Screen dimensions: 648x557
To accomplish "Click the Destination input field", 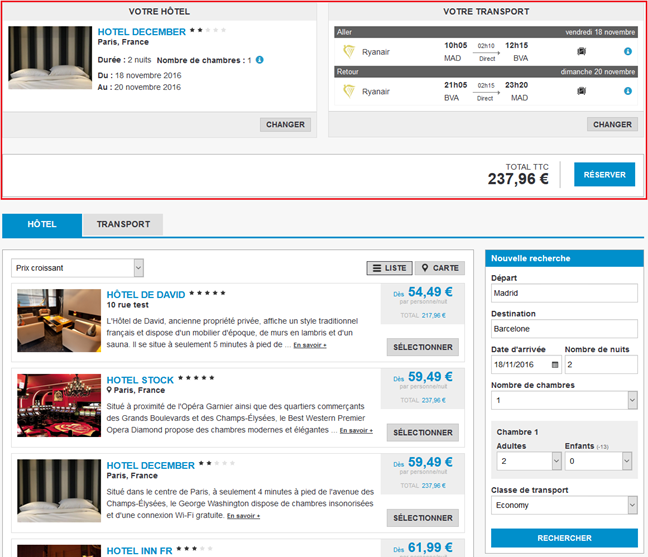I will pyautogui.click(x=564, y=328).
